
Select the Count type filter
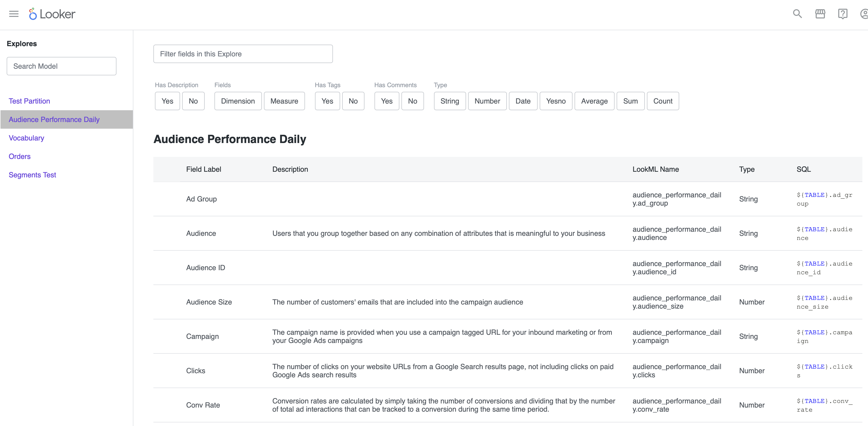coord(663,101)
